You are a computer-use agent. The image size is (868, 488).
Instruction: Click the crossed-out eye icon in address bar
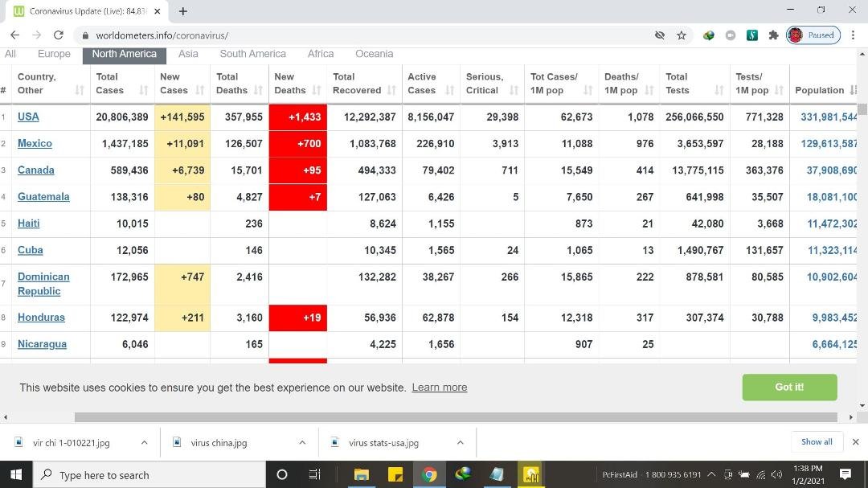[659, 35]
